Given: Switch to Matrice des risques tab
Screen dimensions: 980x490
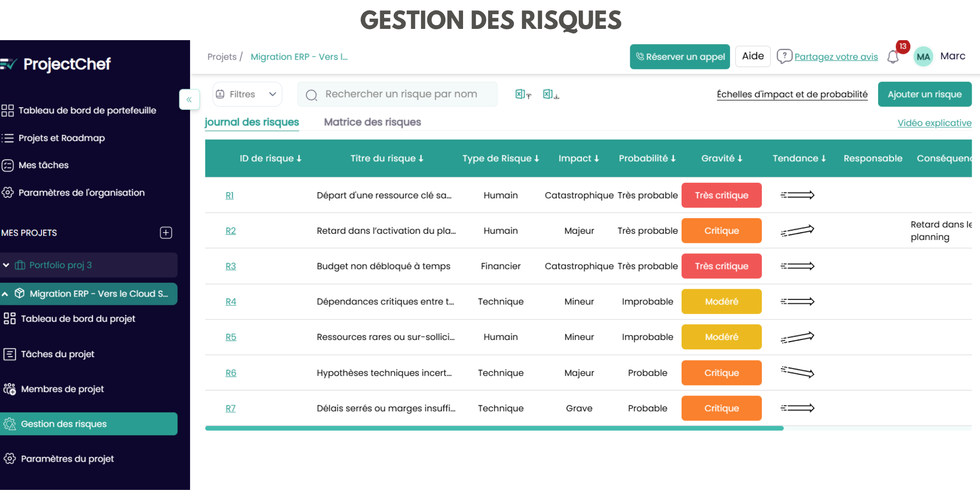Looking at the screenshot, I should [x=372, y=122].
